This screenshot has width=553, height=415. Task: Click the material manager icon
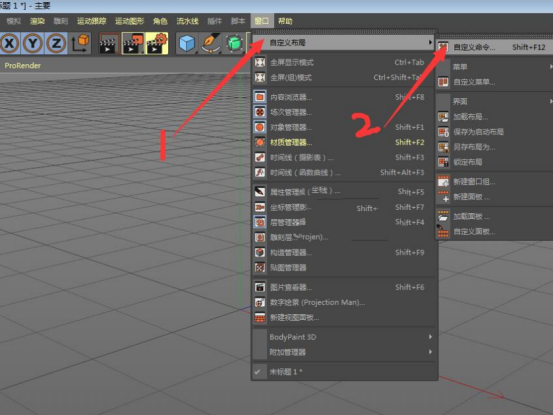coord(260,142)
